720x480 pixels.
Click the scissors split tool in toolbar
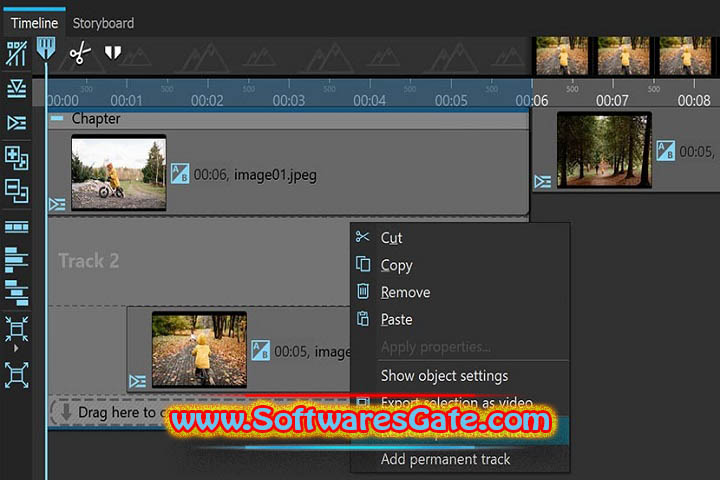[x=80, y=53]
